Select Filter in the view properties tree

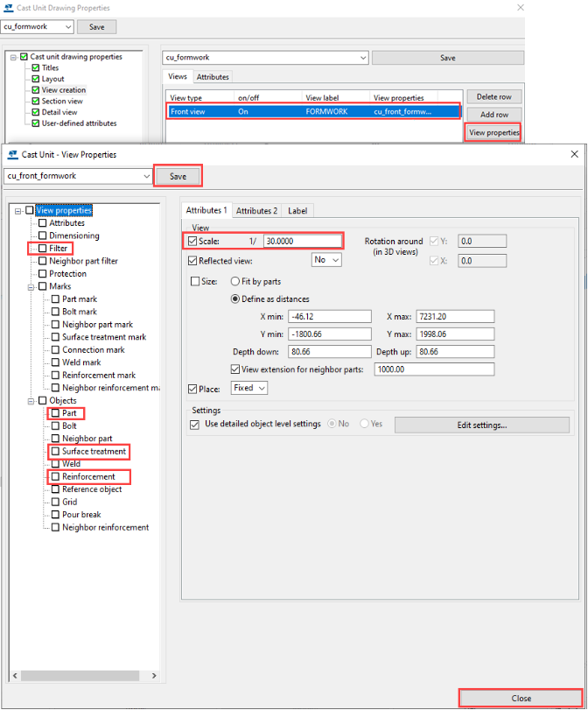click(58, 249)
